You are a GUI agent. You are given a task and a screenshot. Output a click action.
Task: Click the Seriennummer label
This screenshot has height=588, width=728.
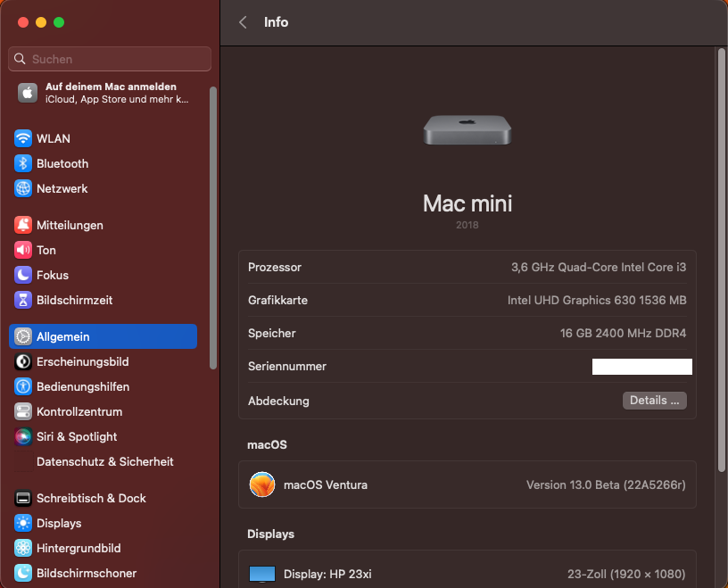tap(287, 366)
